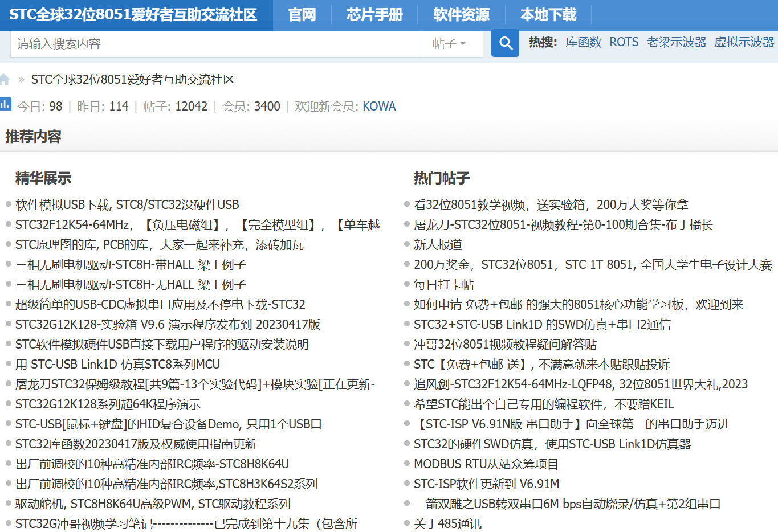Open post STC32库函数20230417版及权威使用指南更新
This screenshot has height=532, width=778.
(x=136, y=444)
